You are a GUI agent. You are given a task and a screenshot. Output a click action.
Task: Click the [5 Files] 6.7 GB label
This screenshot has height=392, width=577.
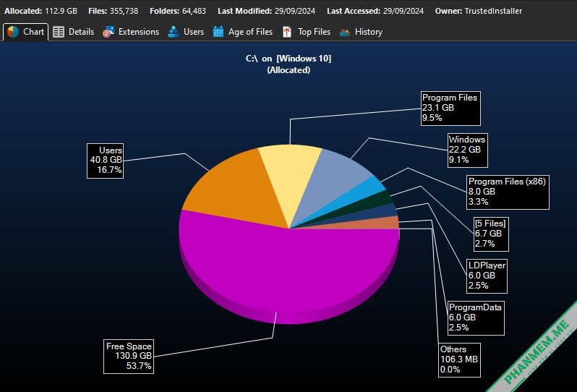coord(491,234)
